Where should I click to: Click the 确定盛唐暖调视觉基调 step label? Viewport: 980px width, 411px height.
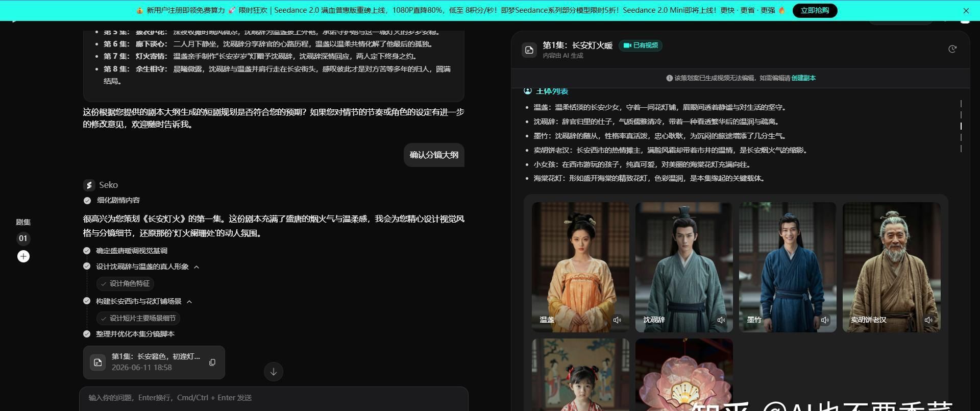[132, 251]
